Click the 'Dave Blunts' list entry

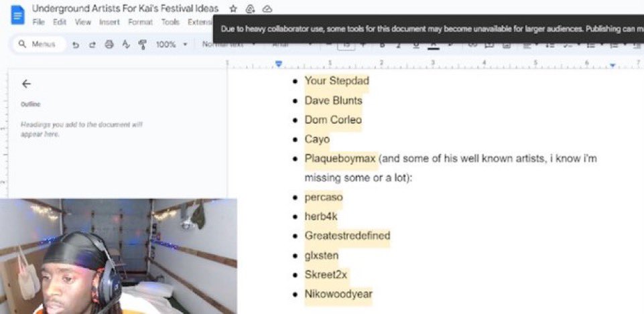click(333, 100)
